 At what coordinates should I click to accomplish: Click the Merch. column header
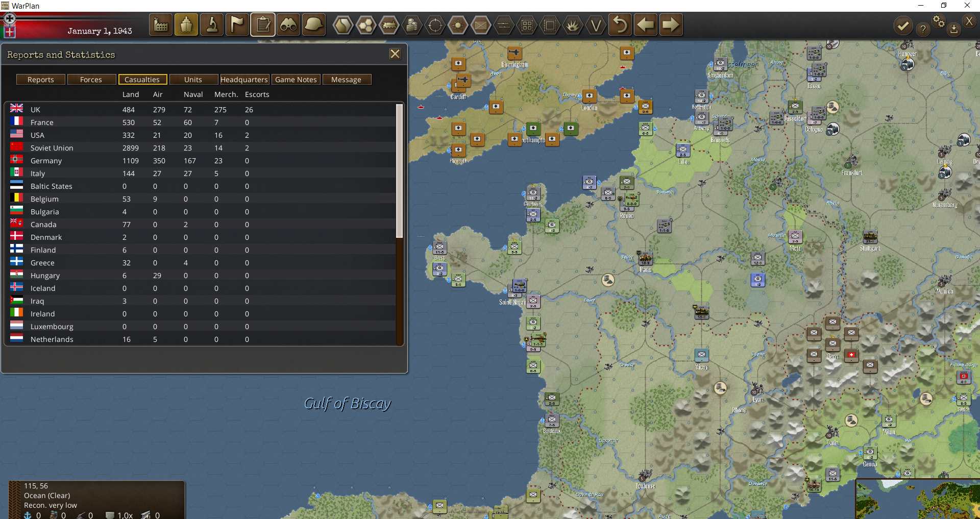[226, 94]
